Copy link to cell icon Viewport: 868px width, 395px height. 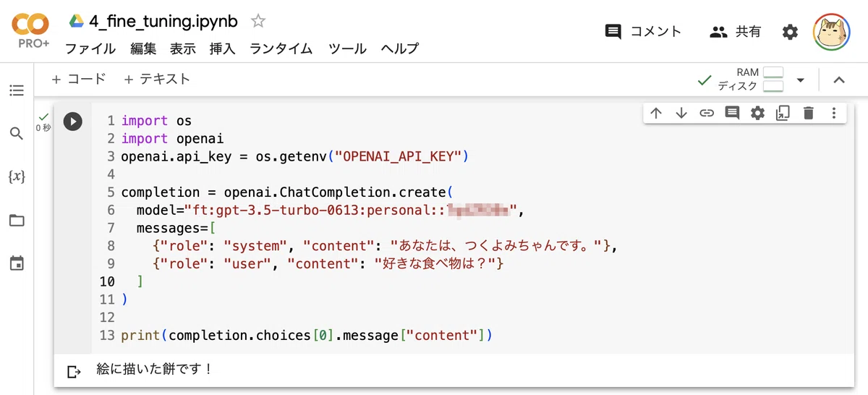(707, 113)
